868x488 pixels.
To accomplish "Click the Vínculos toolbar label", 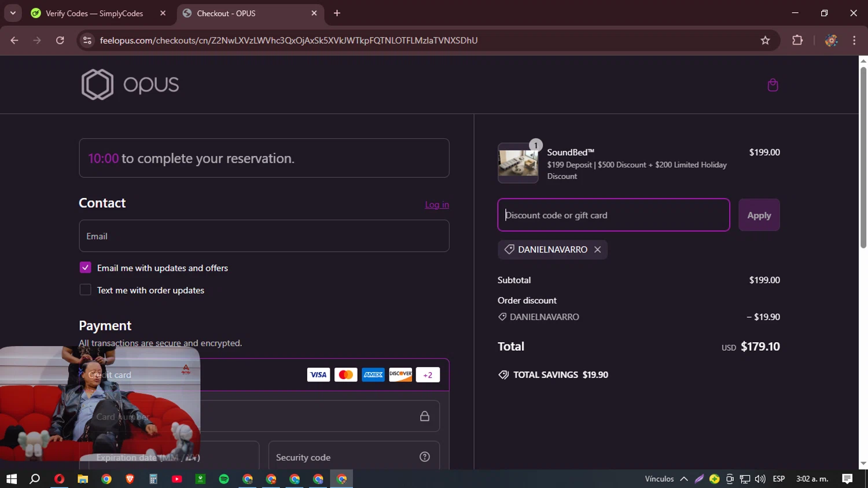I will (x=659, y=479).
